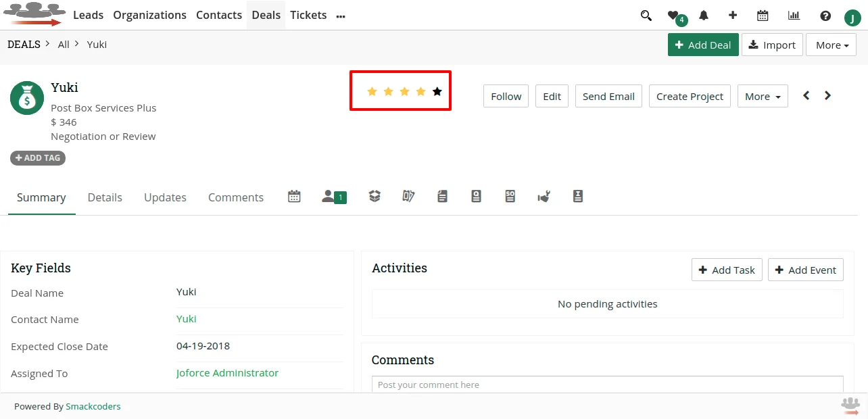Open notifications bell icon
This screenshot has height=419, width=868.
click(x=703, y=15)
